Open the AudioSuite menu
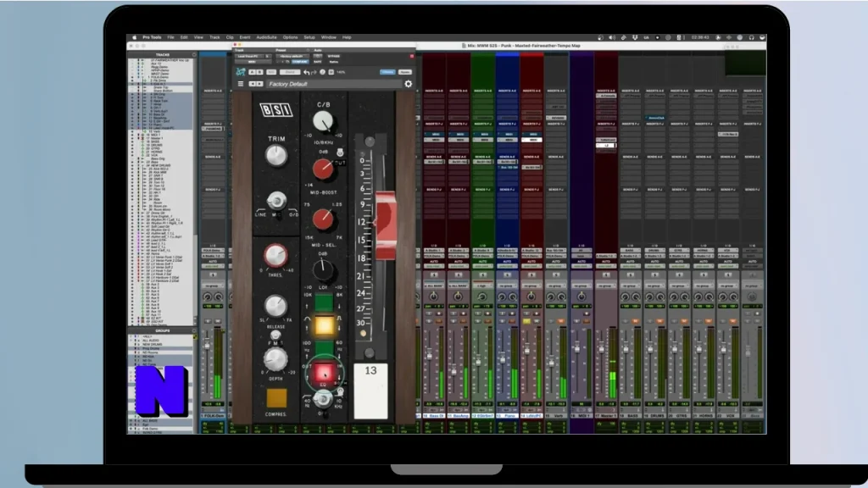Viewport: 868px width, 488px height. (266, 37)
